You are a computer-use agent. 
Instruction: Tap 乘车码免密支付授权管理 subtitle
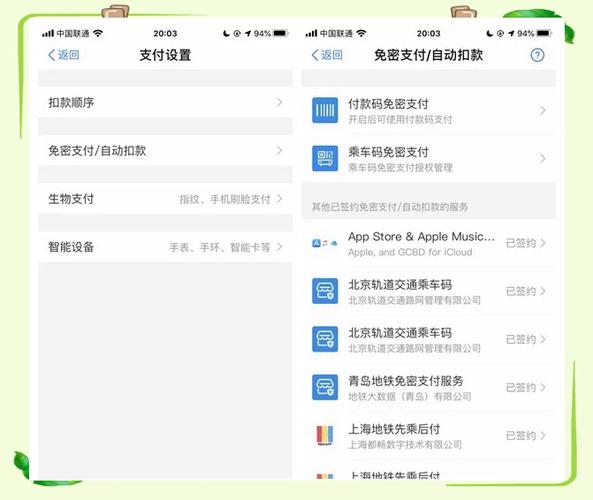(x=400, y=168)
